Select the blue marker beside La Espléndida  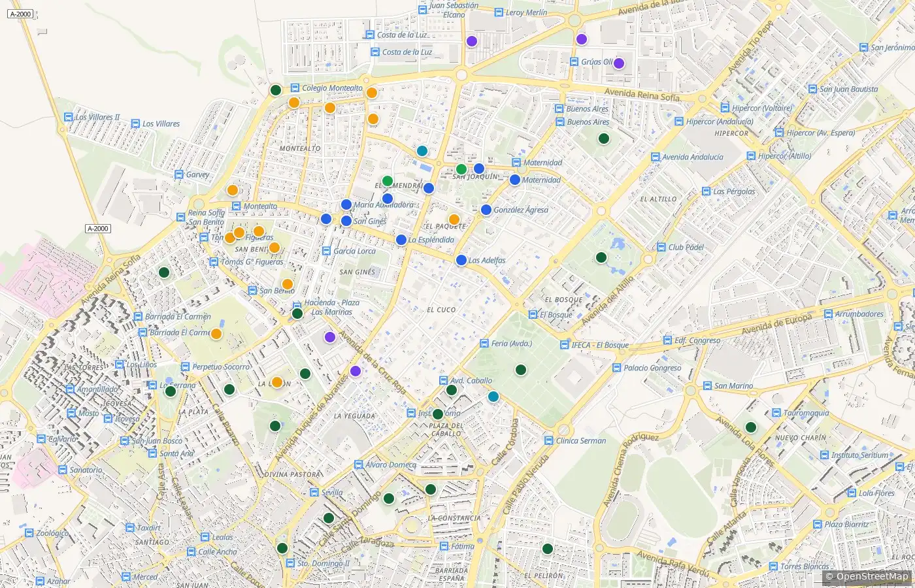pos(401,240)
